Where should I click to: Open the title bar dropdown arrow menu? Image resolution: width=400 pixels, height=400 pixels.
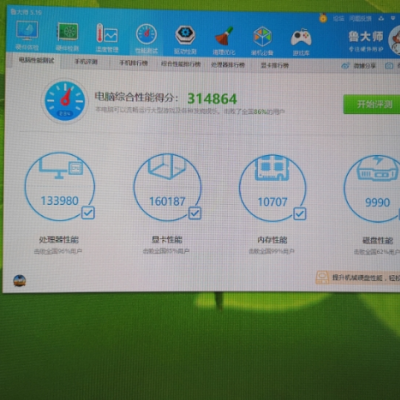[x=393, y=18]
